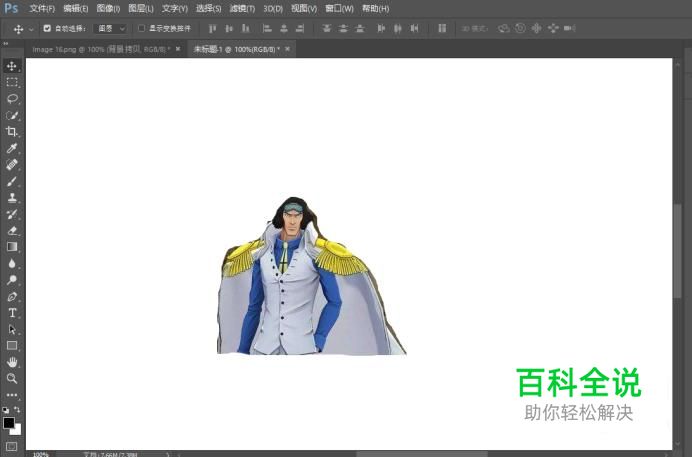The height and width of the screenshot is (457, 692).
Task: Align vertical centers in options bar
Action: point(229,29)
